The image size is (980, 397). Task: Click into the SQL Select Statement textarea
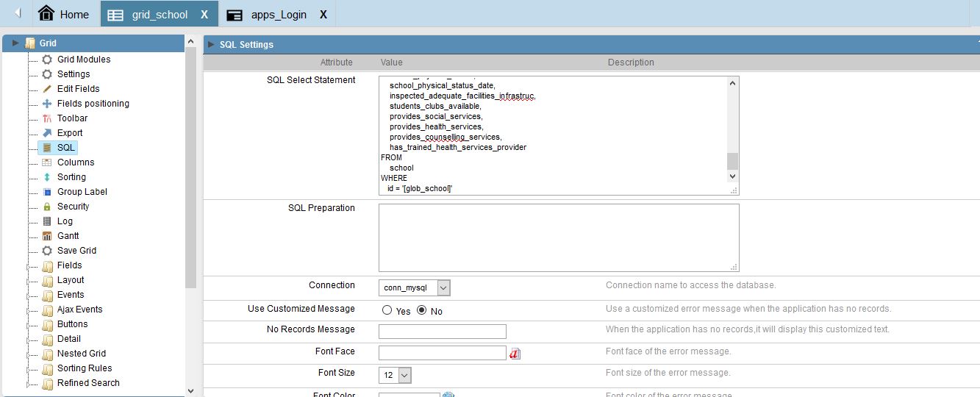[559, 135]
